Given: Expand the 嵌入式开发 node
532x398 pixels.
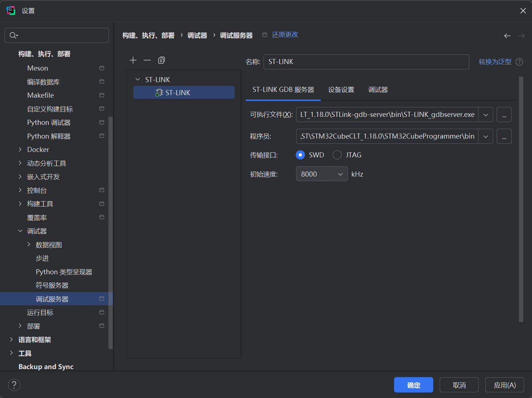Looking at the screenshot, I should tap(20, 177).
